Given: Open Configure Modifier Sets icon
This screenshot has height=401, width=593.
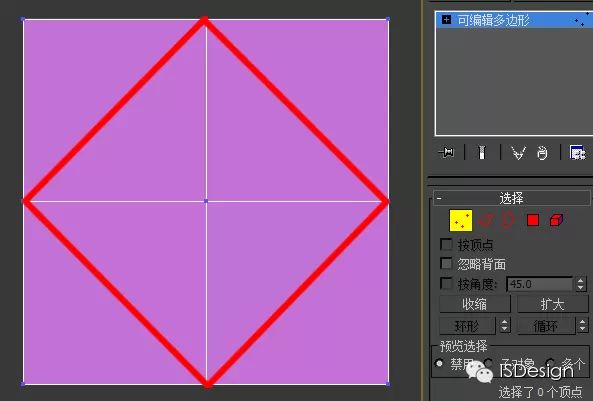Looking at the screenshot, I should (577, 153).
